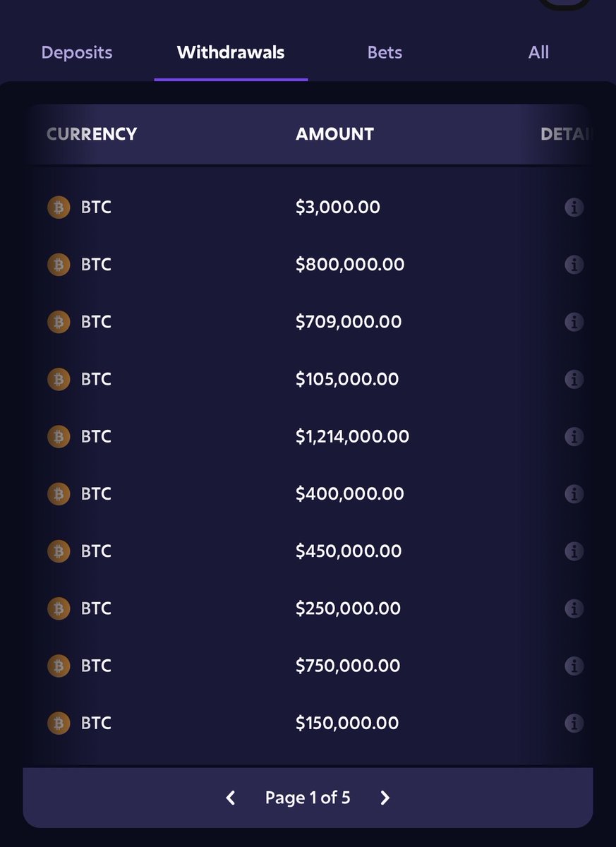The image size is (616, 847).
Task: Select the Withdrawals tab
Action: click(231, 52)
